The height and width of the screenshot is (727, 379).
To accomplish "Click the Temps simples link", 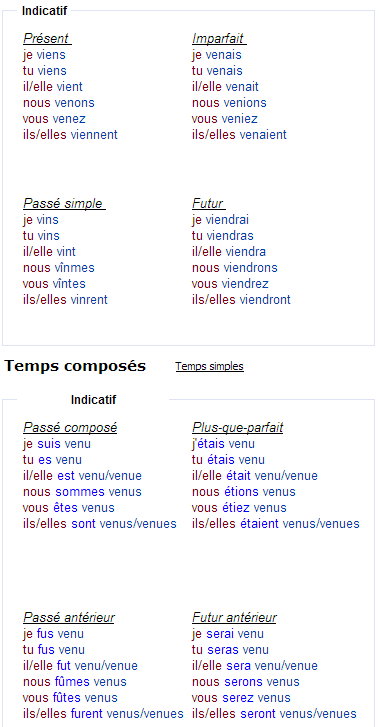I will click(209, 366).
